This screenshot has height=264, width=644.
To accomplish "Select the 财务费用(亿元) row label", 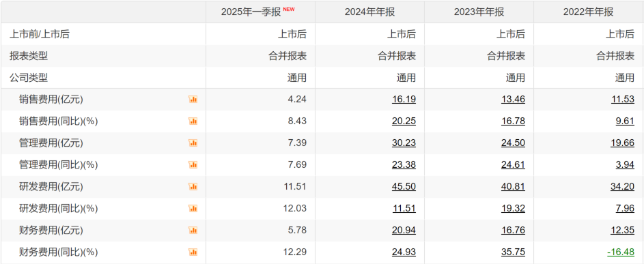I will pyautogui.click(x=51, y=231).
